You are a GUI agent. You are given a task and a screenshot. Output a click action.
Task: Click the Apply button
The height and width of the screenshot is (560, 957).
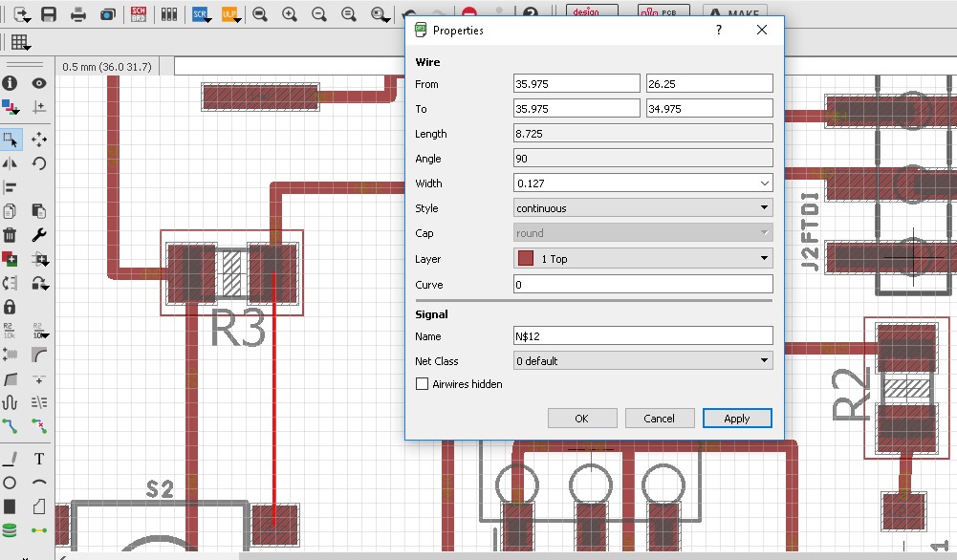pos(737,419)
